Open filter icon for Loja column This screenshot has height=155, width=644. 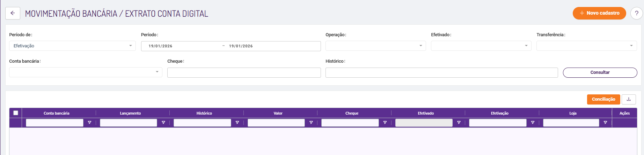point(605,123)
